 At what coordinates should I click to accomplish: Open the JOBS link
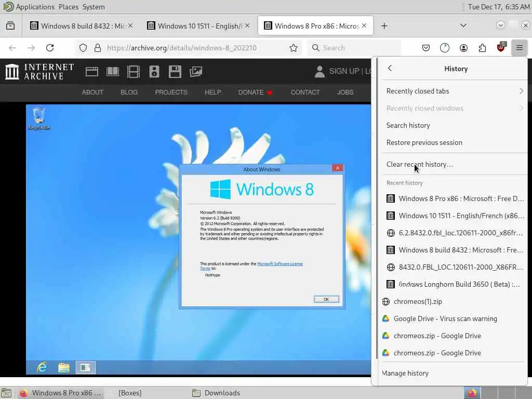[345, 92]
